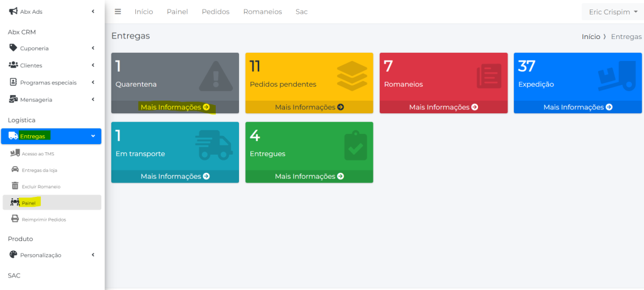Click Mais Informações under Expedição

[x=577, y=107]
